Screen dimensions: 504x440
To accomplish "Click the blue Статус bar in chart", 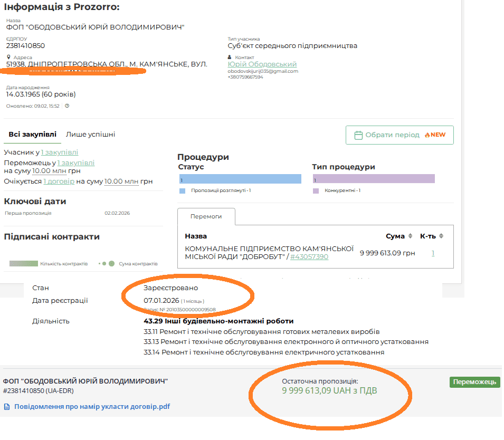I will coord(240,179).
